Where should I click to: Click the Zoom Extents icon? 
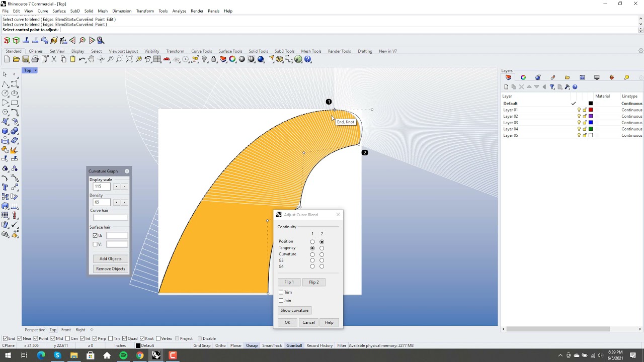pos(129,59)
